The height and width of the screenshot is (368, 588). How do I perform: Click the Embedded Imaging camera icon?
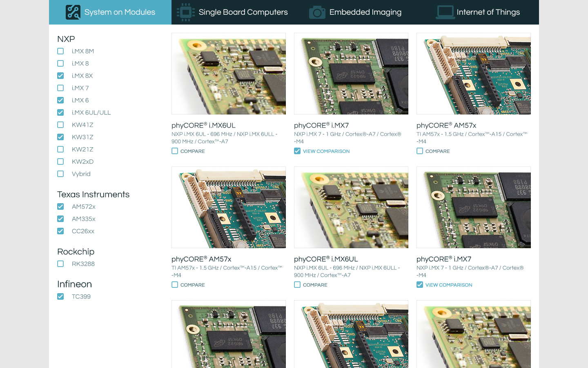317,12
